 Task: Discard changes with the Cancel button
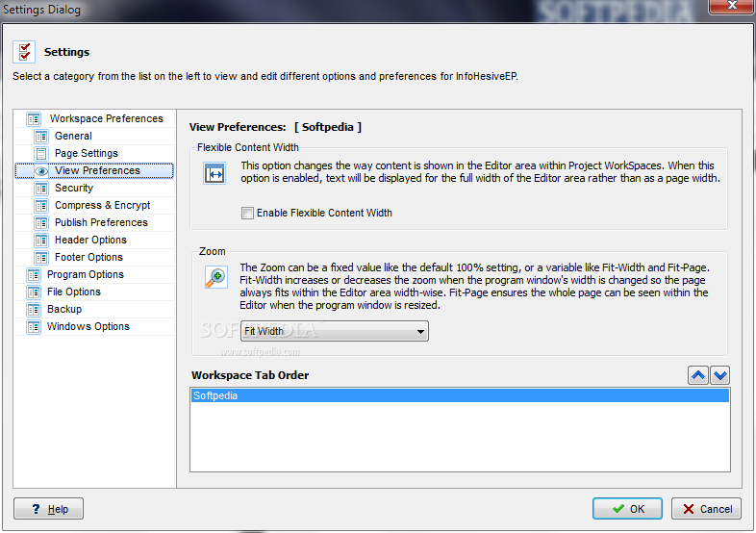click(706, 509)
